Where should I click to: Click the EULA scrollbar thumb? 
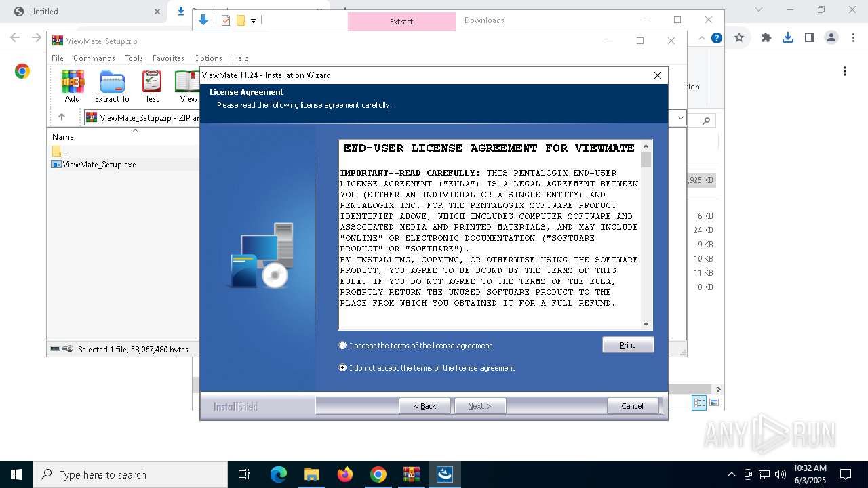pos(646,160)
